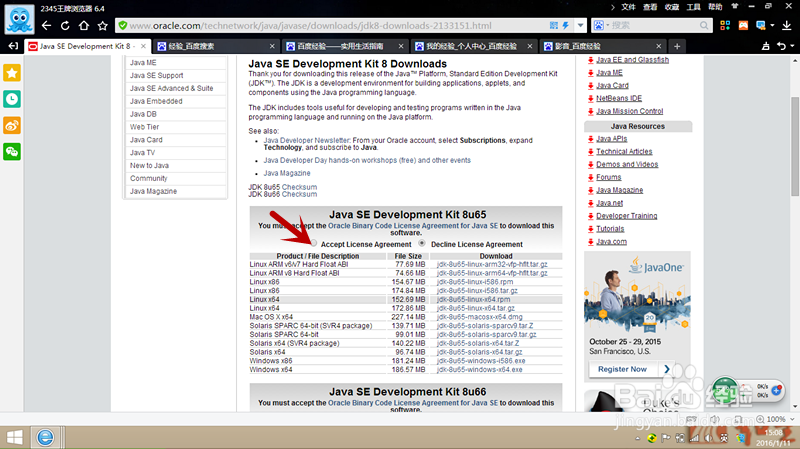Open the 帮助 menu
The width and height of the screenshot is (800, 449).
715,7
